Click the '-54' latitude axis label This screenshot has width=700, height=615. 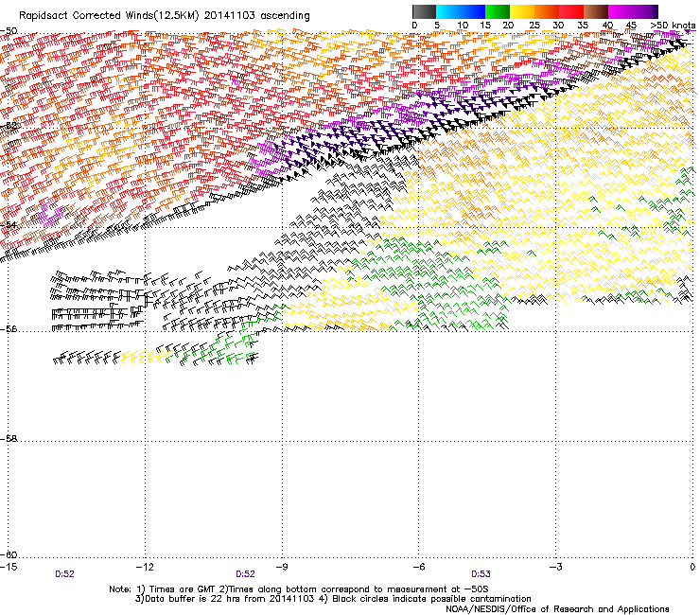click(x=9, y=224)
